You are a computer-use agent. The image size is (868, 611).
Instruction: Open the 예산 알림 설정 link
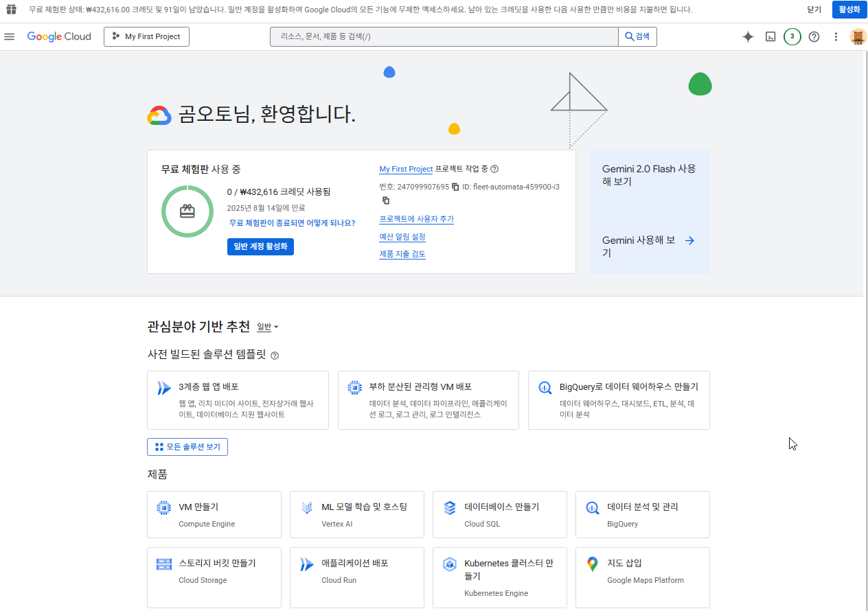coord(402,237)
